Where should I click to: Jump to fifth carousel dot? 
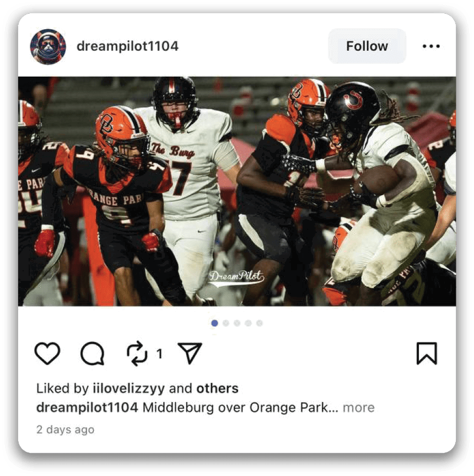259,323
